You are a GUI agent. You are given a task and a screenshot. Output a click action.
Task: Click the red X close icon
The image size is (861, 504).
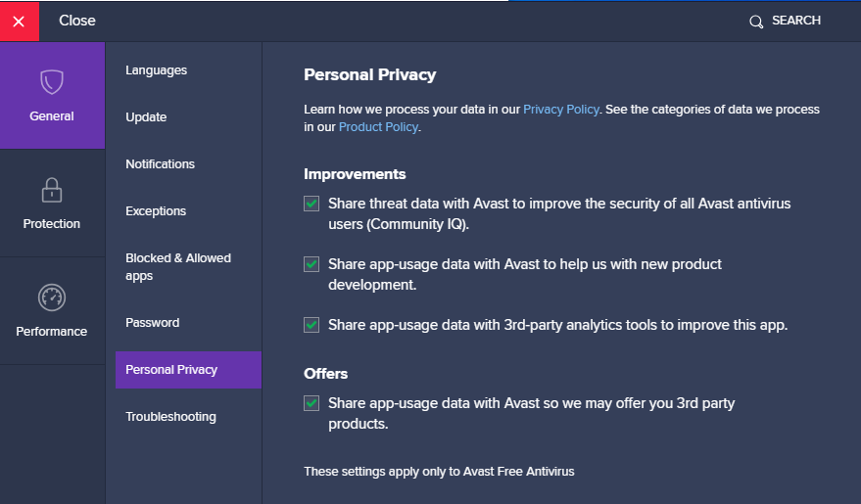(x=19, y=21)
